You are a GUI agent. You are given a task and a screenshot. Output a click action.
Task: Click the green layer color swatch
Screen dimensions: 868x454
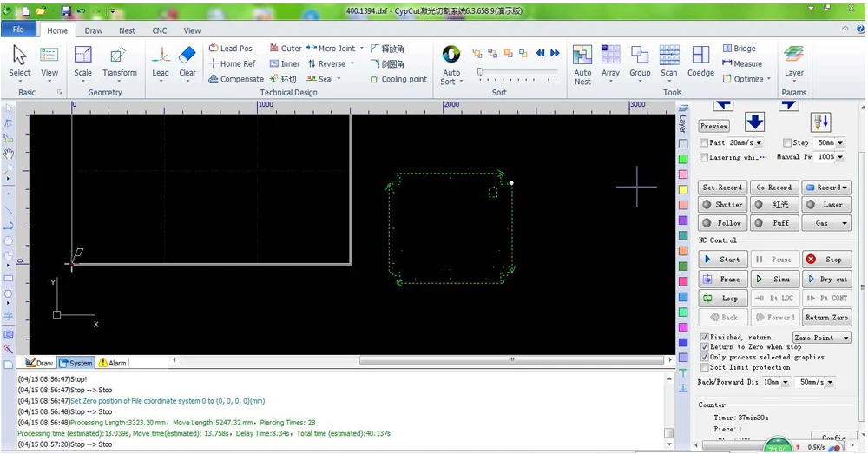[x=683, y=159]
